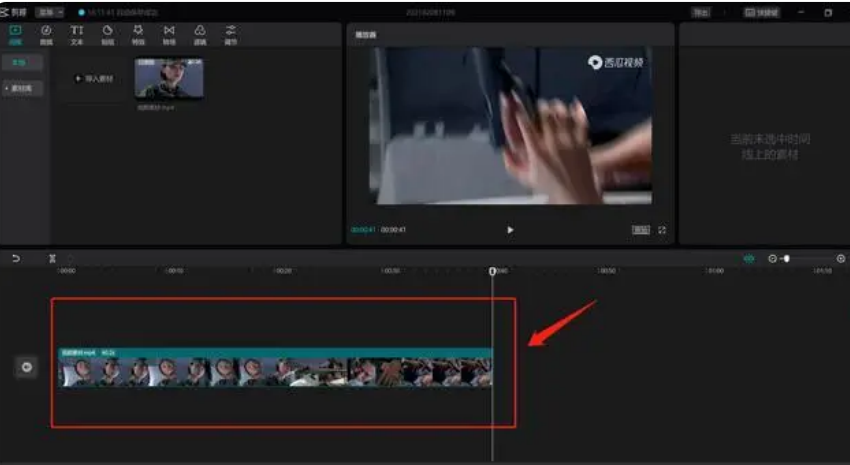
Task: Open the Adjust (调节) panel
Action: 231,35
